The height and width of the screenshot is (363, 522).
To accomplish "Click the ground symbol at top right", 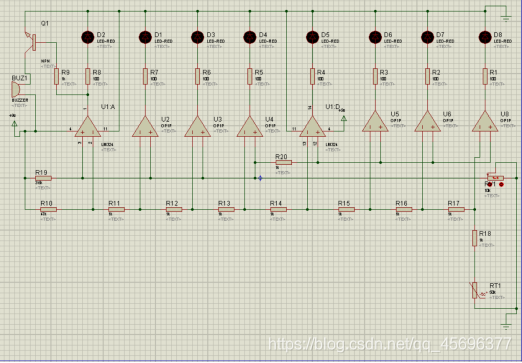I will click(506, 18).
